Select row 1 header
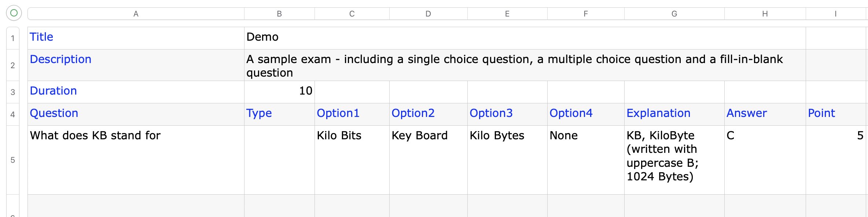The image size is (868, 217). coord(13,38)
